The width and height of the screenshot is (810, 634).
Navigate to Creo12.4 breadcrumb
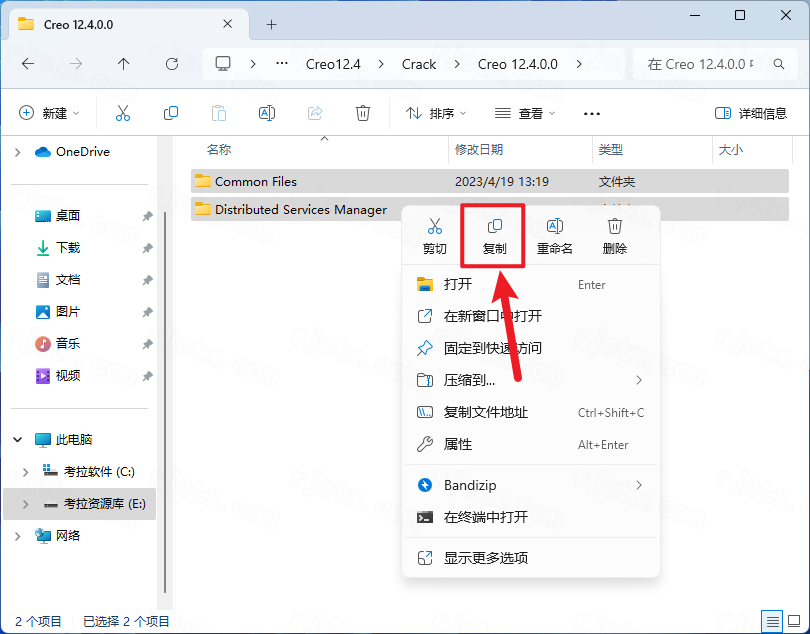tap(333, 64)
